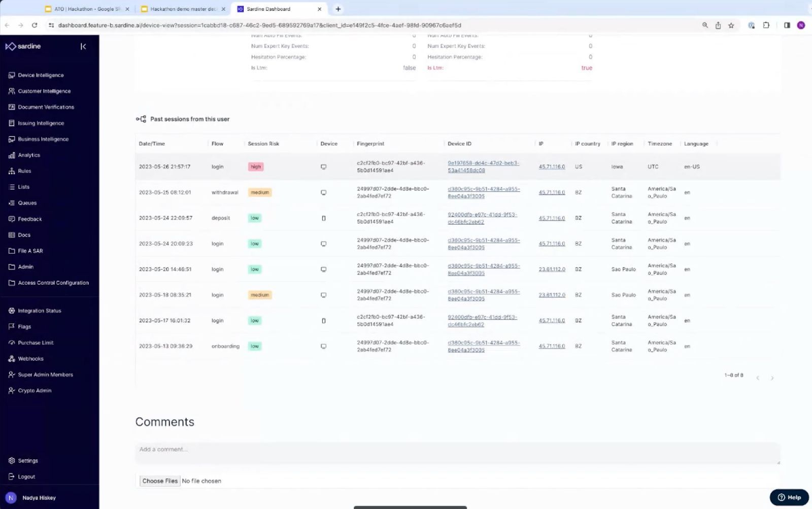
Task: Open the Help button
Action: pyautogui.click(x=789, y=497)
